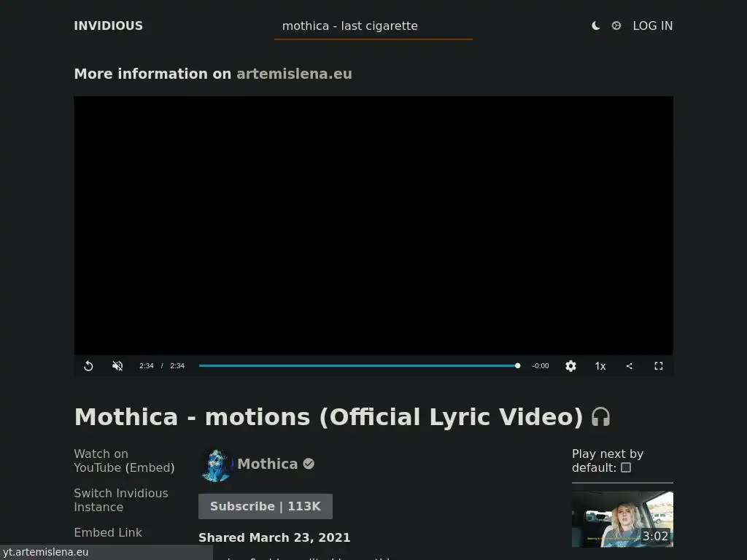This screenshot has width=747, height=560.
Task: Unmute the video player volume icon
Action: (x=117, y=366)
